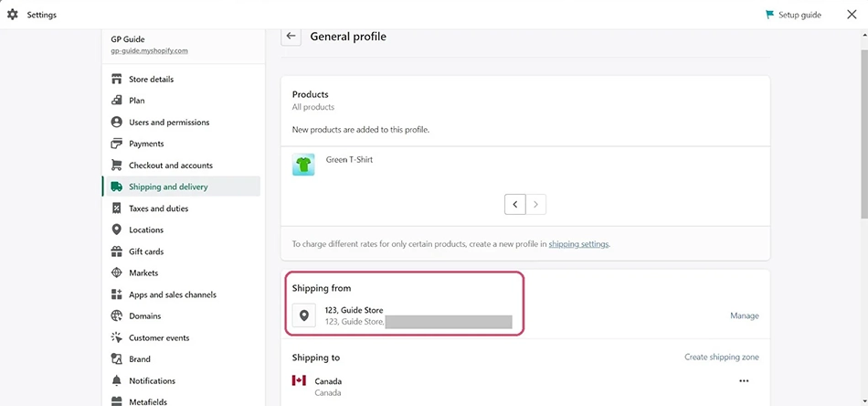Open the Setup guide
Image resolution: width=868 pixels, height=406 pixels.
(792, 15)
